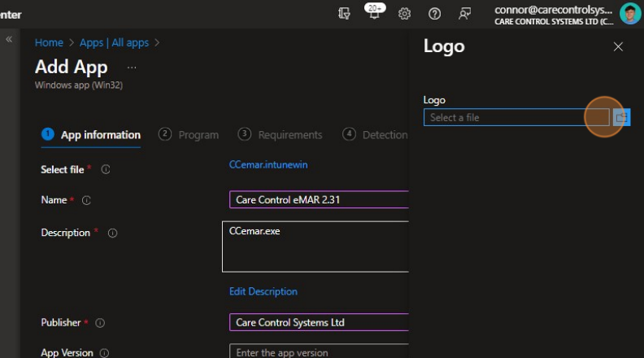
Task: Open the account profile avatar
Action: pos(629,14)
